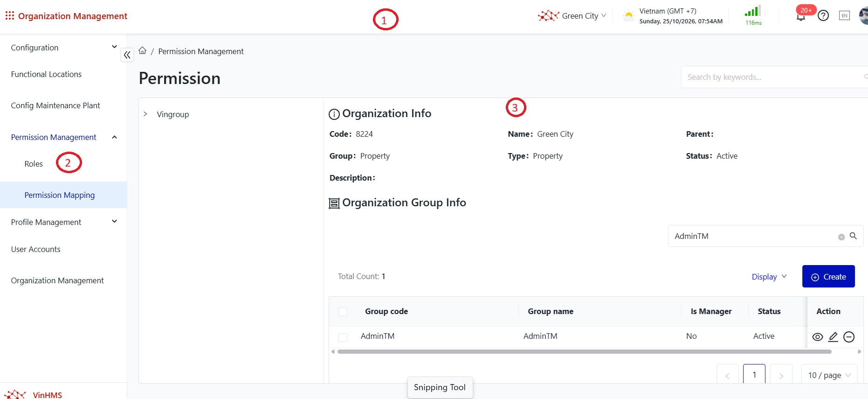Open Config Maintenance Plant menu item
This screenshot has width=868, height=399.
point(55,105)
